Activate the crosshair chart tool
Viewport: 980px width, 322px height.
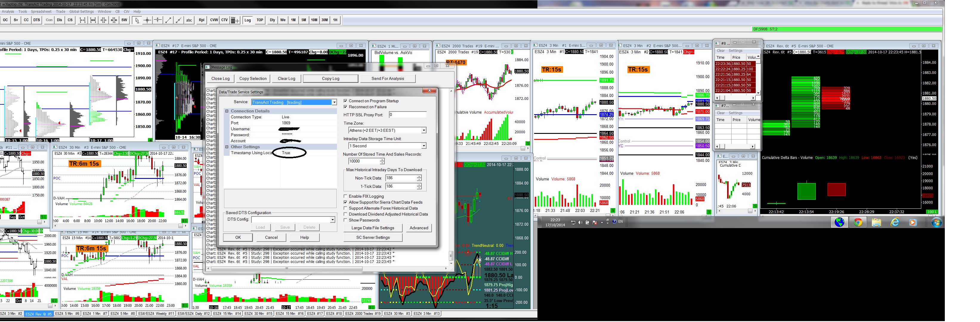(x=147, y=20)
